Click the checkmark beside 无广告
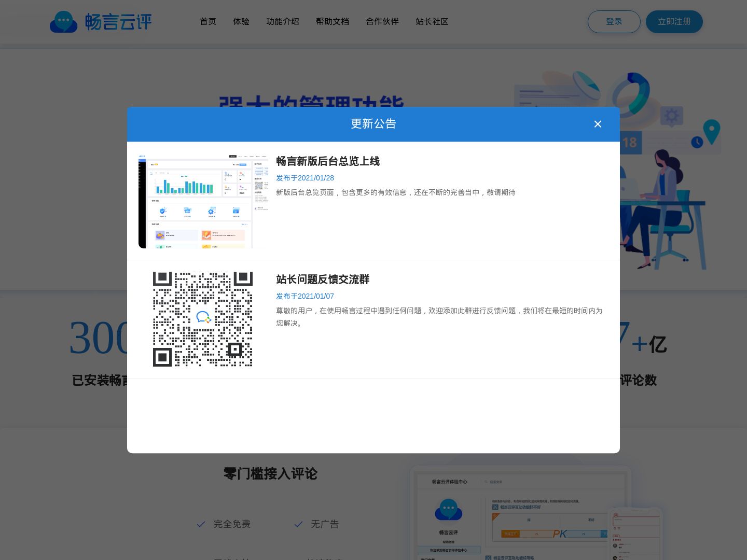This screenshot has width=747, height=560. click(x=298, y=524)
